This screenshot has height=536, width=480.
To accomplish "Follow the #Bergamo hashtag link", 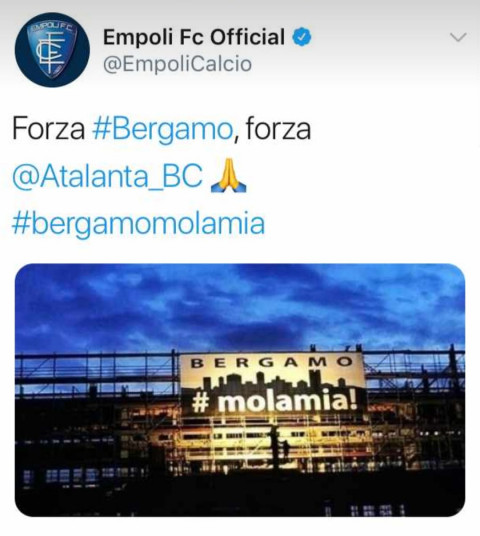I will 162,131.
